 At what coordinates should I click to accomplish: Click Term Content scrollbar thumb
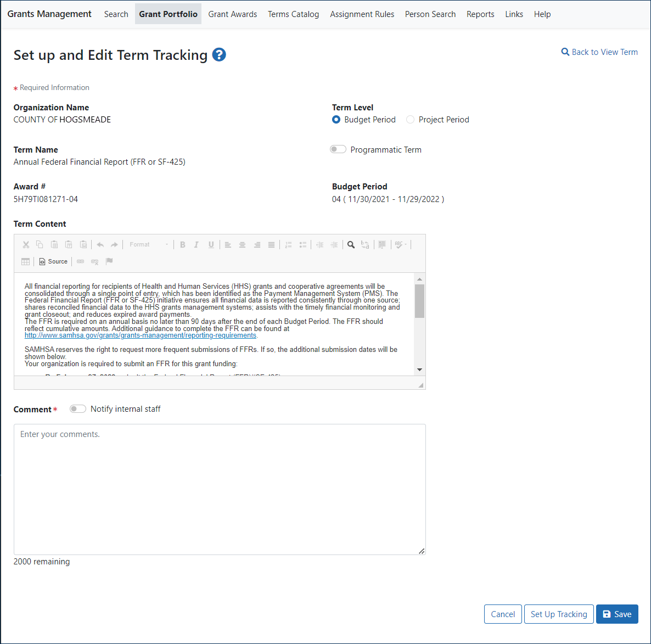419,301
